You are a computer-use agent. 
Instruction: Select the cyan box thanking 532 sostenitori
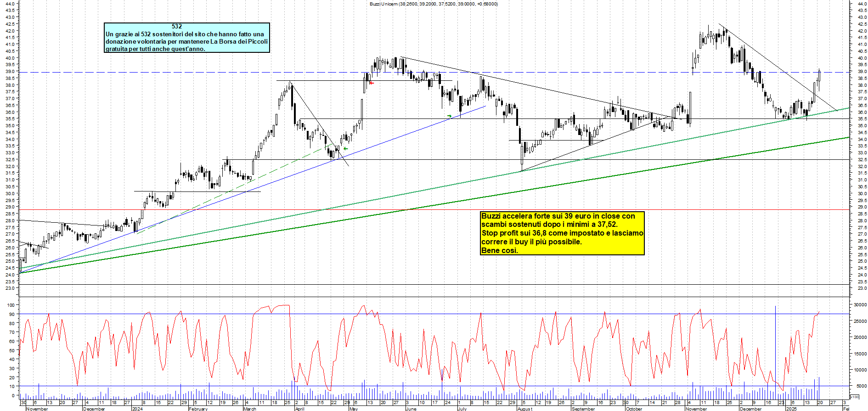coord(186,38)
